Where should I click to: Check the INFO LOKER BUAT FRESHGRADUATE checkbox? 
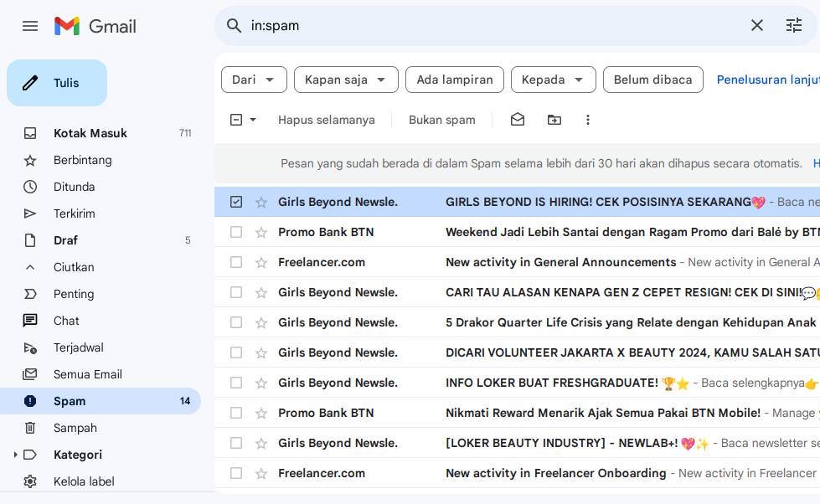click(x=236, y=383)
